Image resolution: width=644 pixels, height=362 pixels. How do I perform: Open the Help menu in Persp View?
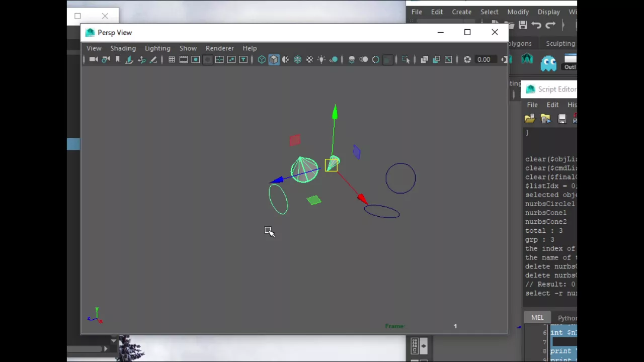coord(250,48)
